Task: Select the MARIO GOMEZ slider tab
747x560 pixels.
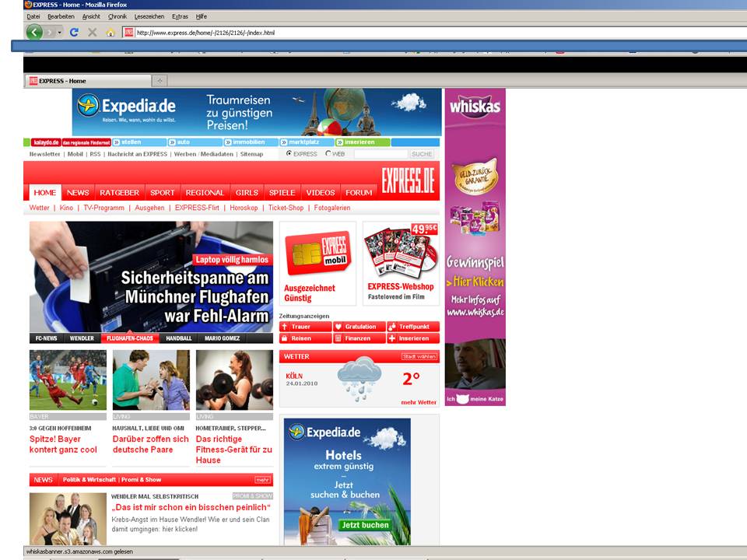Action: click(x=222, y=338)
